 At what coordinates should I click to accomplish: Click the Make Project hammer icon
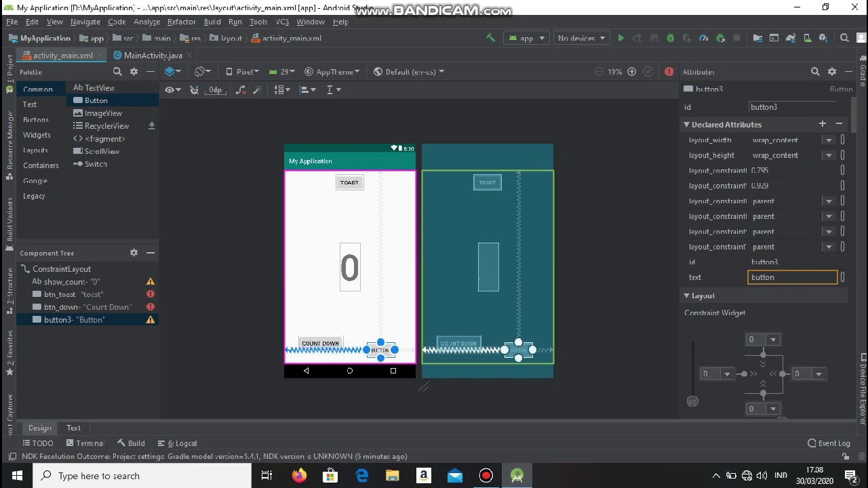click(491, 38)
